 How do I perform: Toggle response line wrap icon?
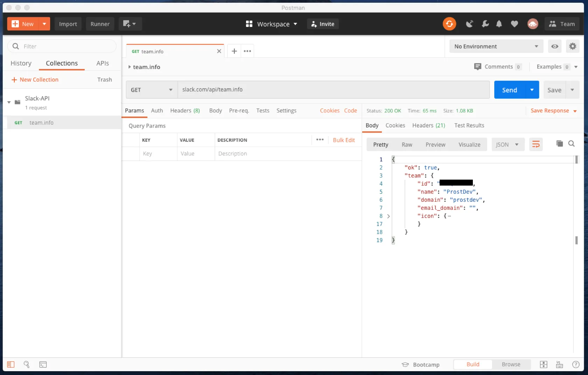point(536,144)
